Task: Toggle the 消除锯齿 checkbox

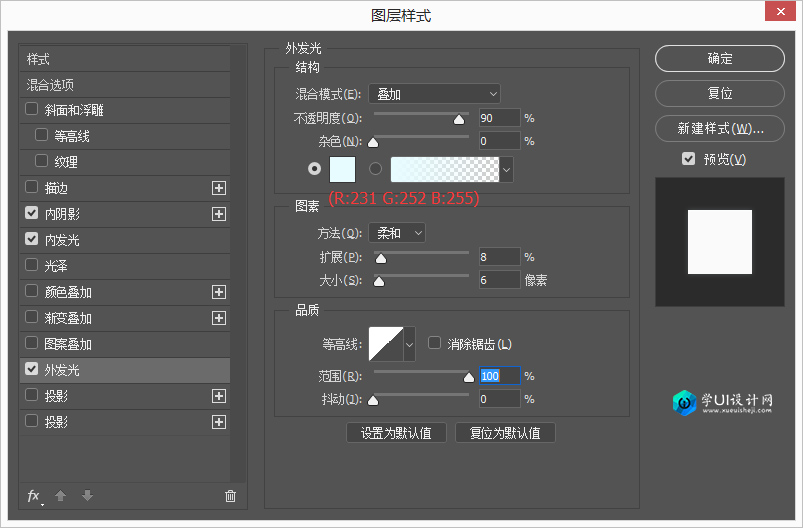Action: 434,343
